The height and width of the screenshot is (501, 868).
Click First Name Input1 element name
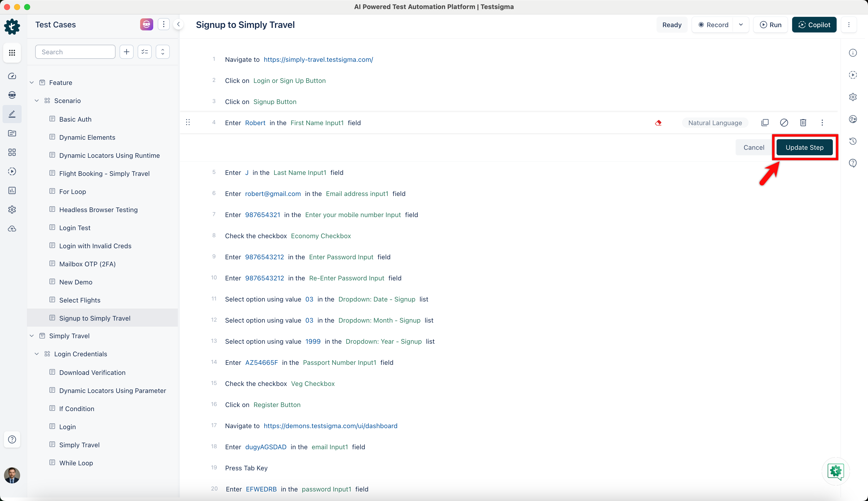coord(317,123)
